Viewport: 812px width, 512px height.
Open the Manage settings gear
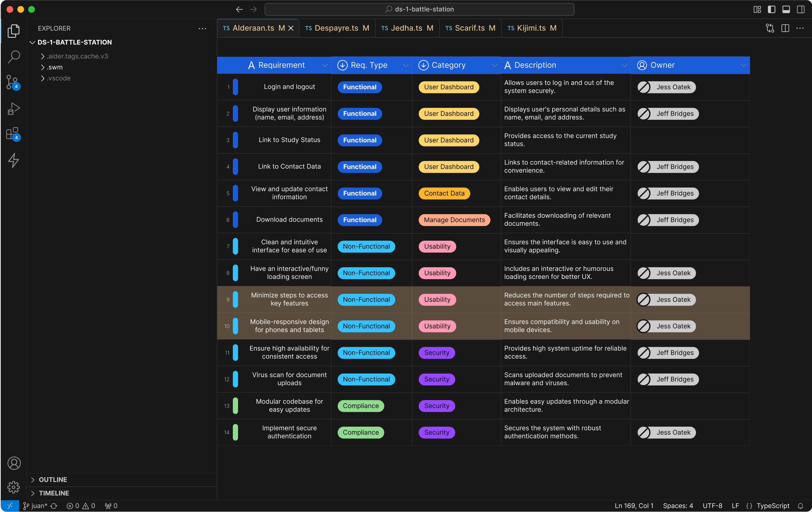14,487
